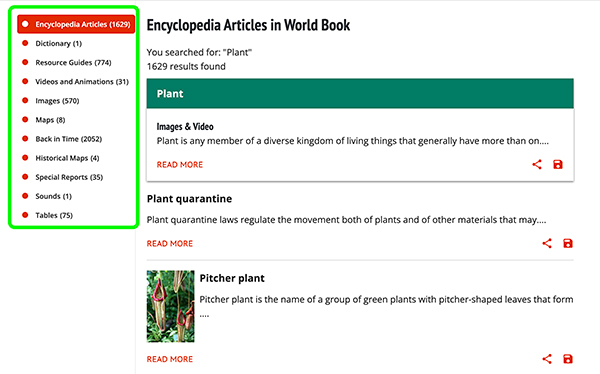Image resolution: width=600 pixels, height=374 pixels.
Task: View Back in Time (2052) results
Action: [68, 139]
